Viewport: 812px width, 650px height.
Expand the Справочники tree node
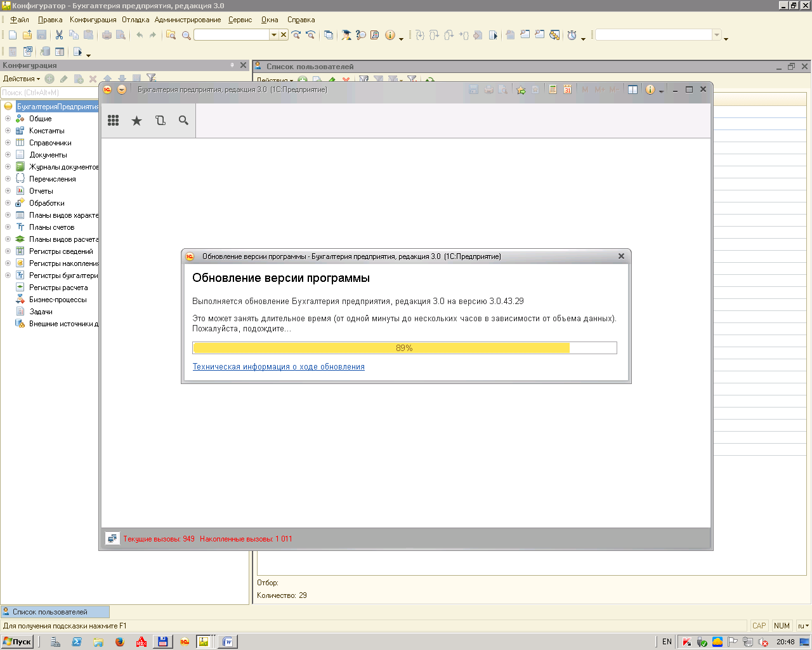[8, 143]
